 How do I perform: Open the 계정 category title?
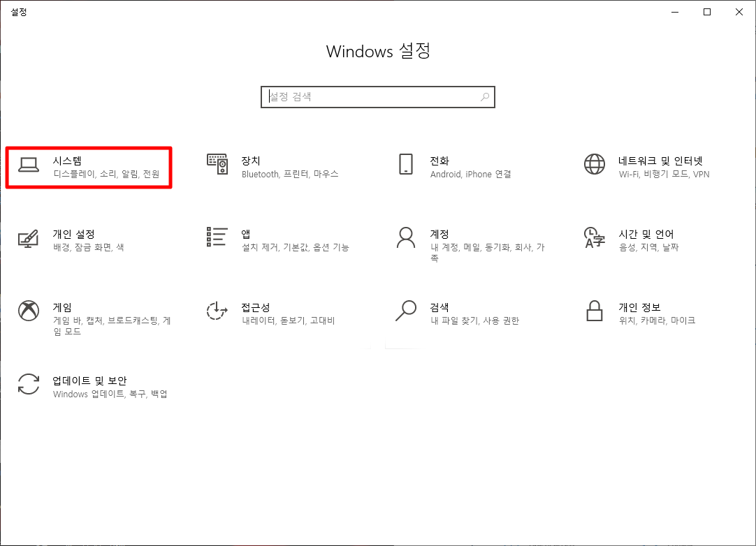coord(439,234)
